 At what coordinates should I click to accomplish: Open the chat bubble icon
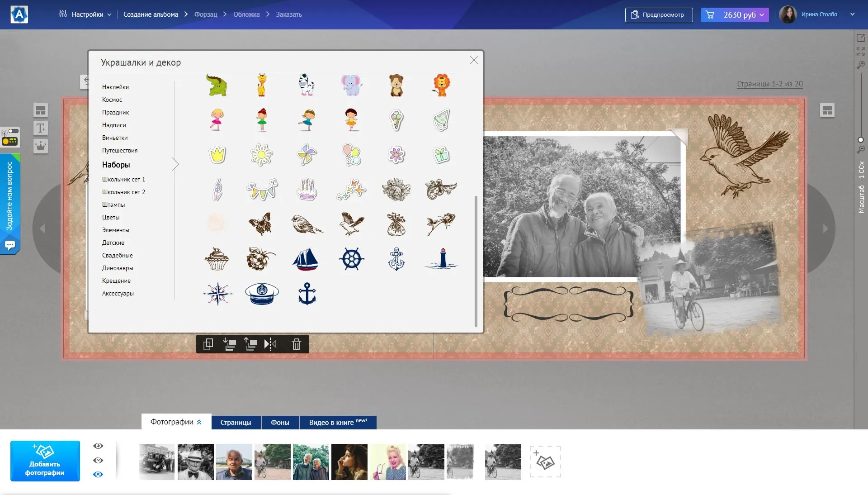10,245
